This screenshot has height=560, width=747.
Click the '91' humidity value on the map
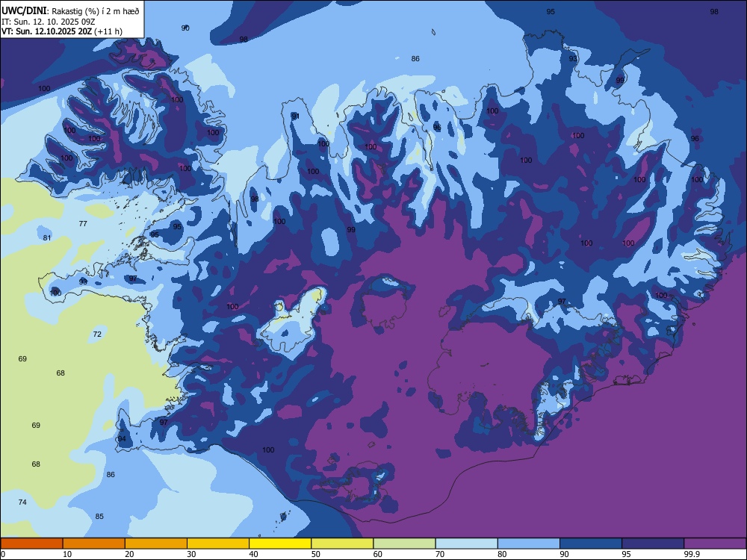pyautogui.click(x=295, y=116)
